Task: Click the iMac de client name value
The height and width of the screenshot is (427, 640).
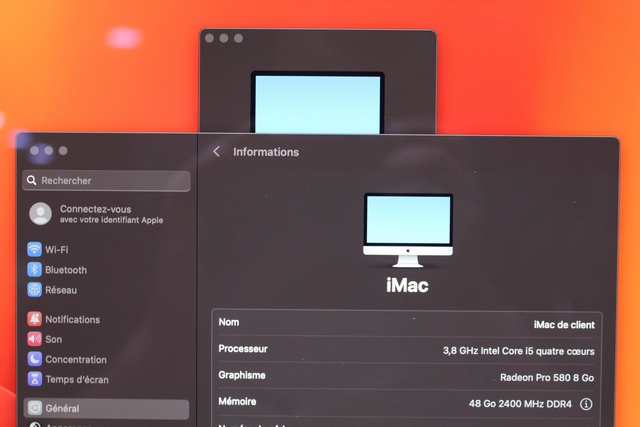Action: 564,325
